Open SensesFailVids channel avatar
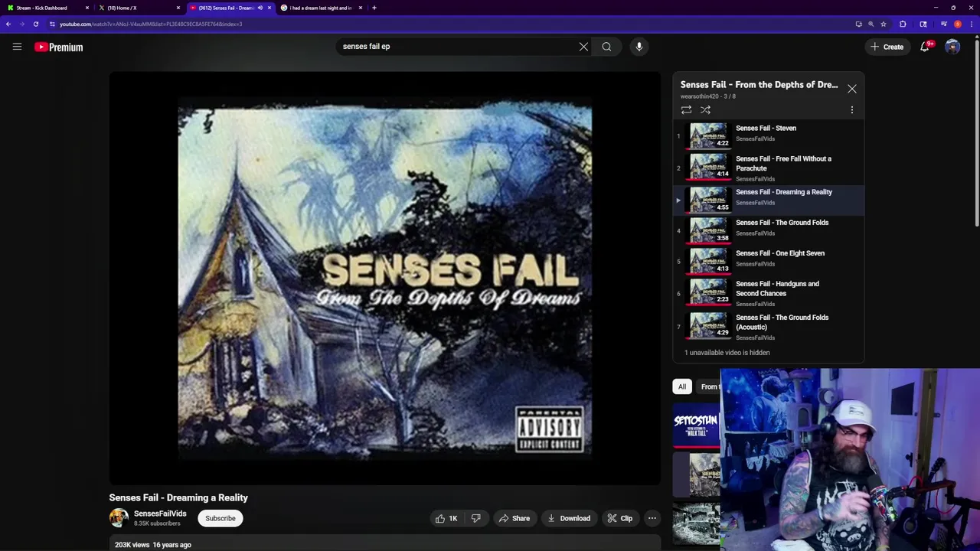The width and height of the screenshot is (980, 551). 119,518
